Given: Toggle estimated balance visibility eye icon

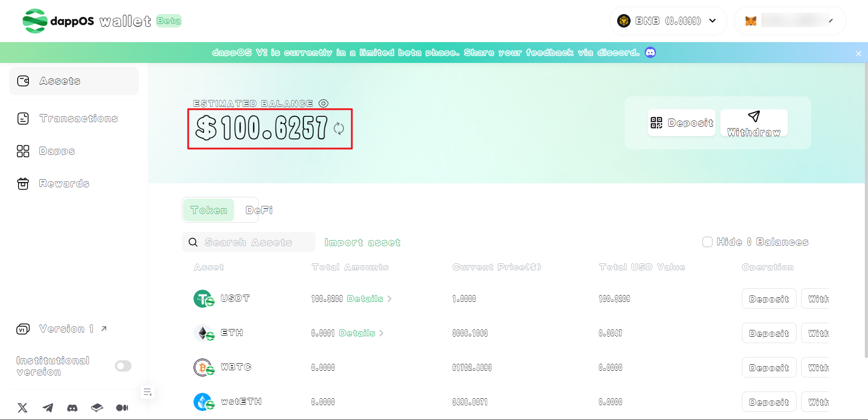Looking at the screenshot, I should [323, 104].
